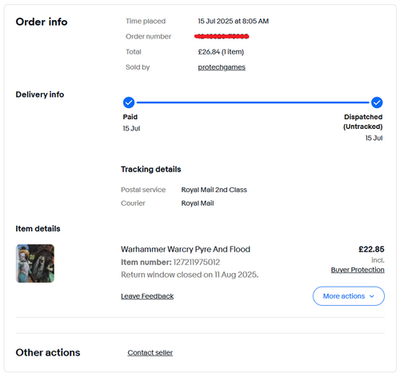Click the redacted order number
This screenshot has width=400, height=378.
[x=222, y=36]
